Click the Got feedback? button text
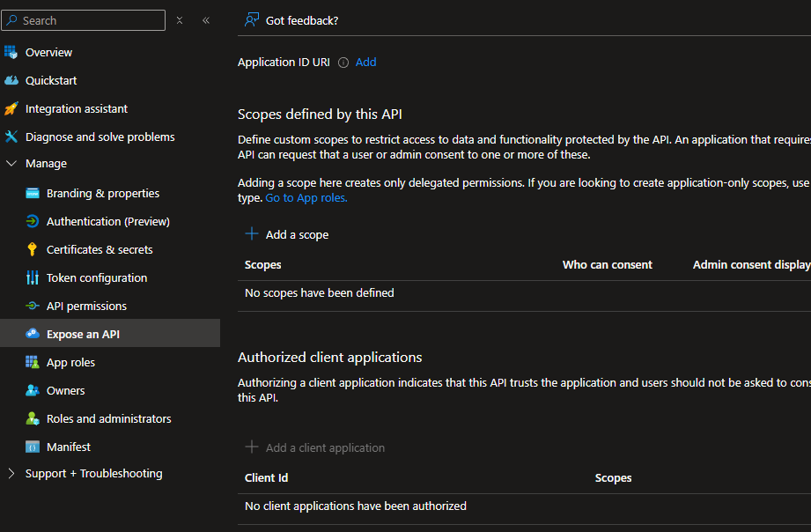811x532 pixels. coord(302,21)
